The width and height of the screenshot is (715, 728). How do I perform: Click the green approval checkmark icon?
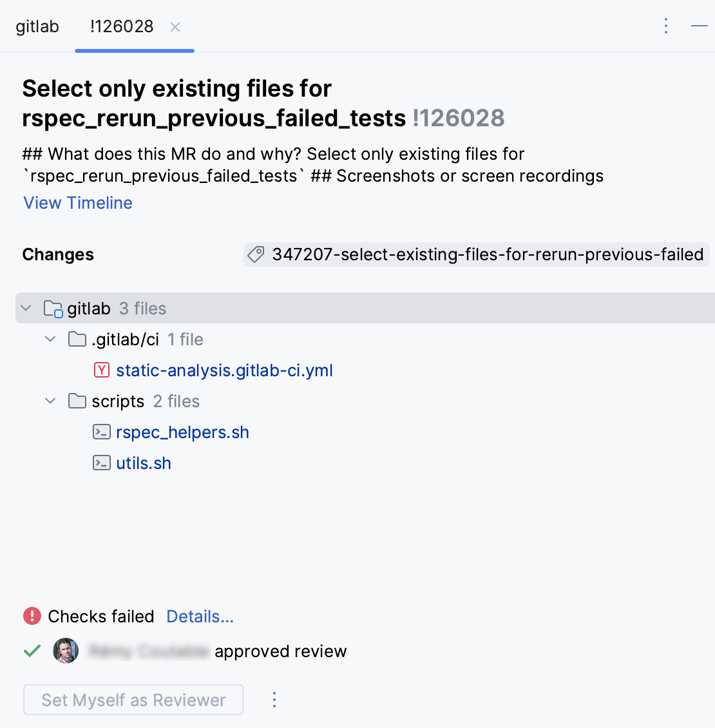[32, 651]
